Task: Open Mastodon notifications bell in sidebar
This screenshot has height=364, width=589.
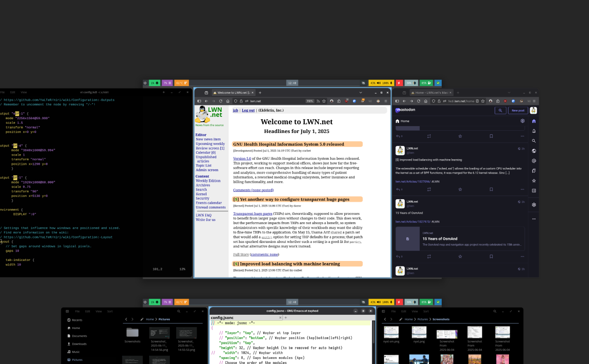Action: coord(534,131)
